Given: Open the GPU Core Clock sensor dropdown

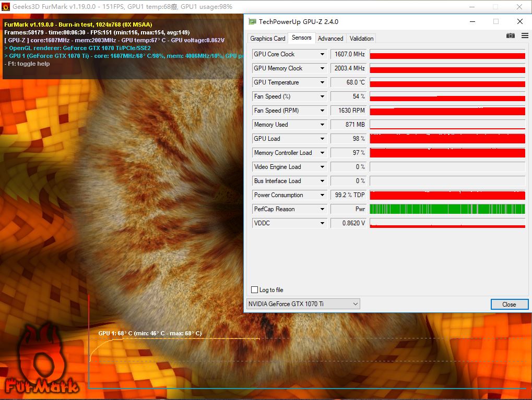Looking at the screenshot, I should click(x=322, y=54).
